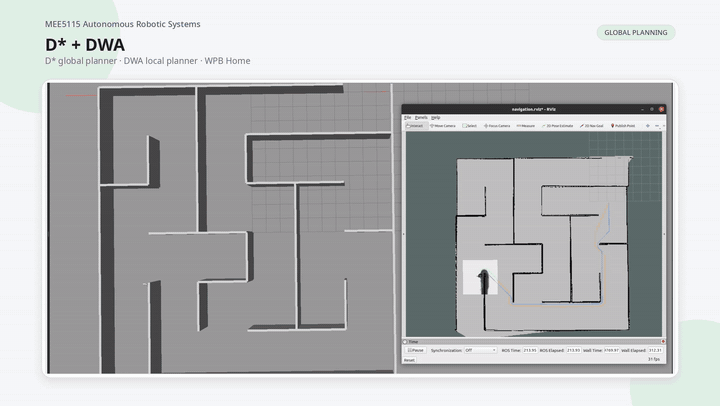The width and height of the screenshot is (720, 406).
Task: Activate the Publish Point tool
Action: point(623,126)
